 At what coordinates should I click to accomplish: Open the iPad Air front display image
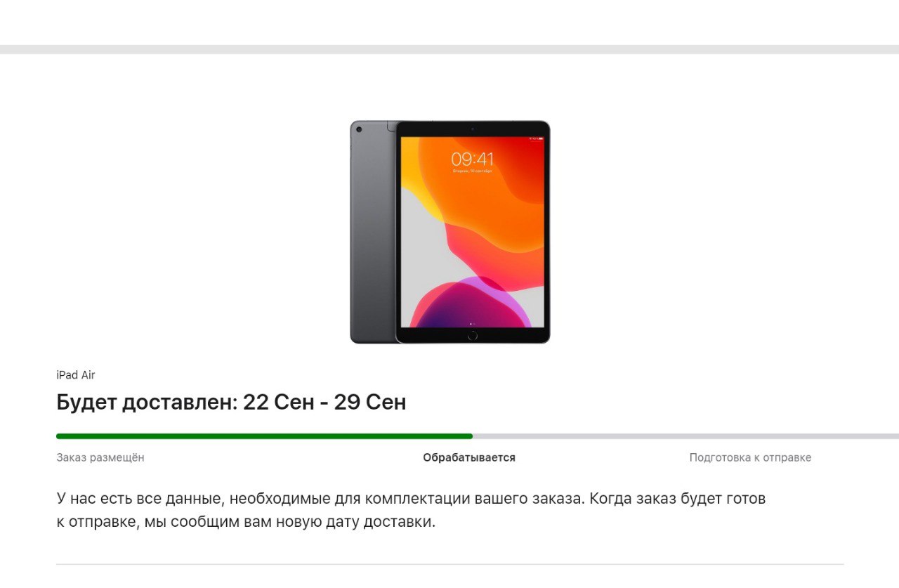click(x=473, y=232)
